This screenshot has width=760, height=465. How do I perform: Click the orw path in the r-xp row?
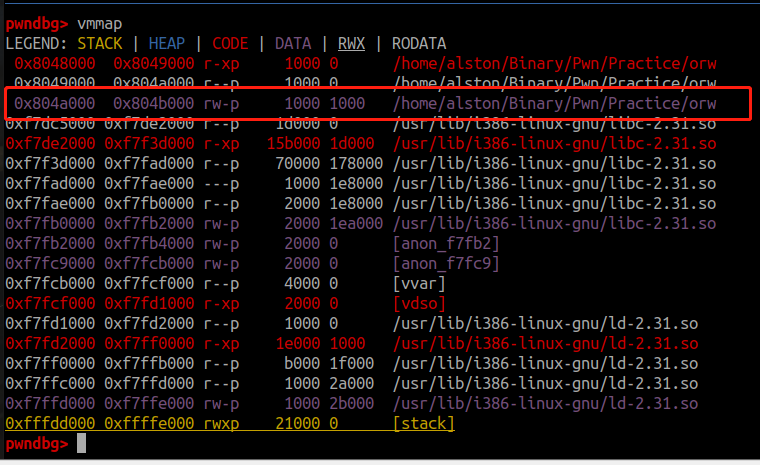coord(554,63)
